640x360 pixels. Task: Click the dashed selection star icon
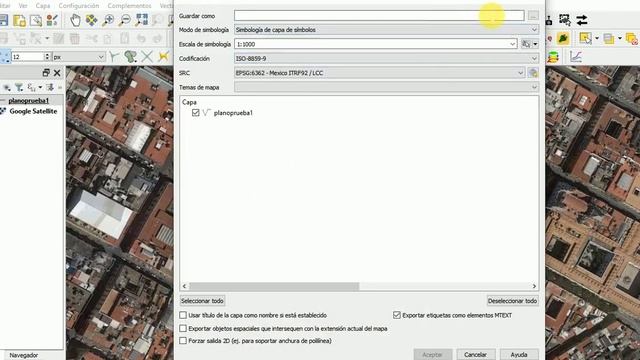565,20
